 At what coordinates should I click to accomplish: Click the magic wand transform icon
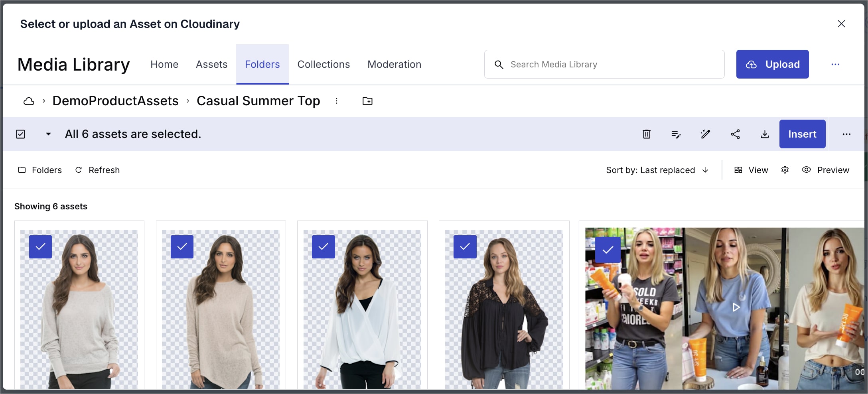[705, 134]
